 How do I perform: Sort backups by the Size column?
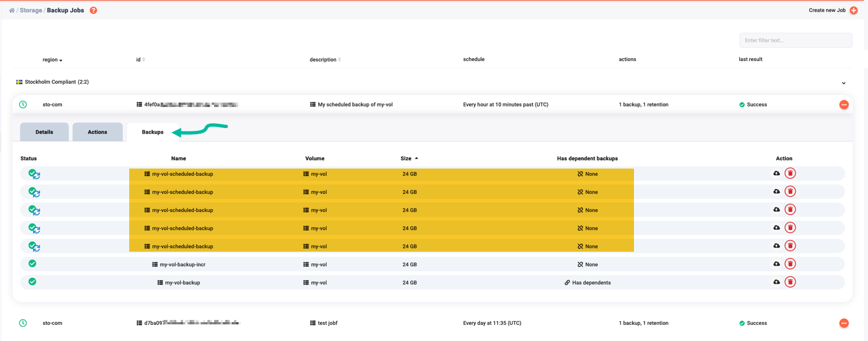[409, 159]
